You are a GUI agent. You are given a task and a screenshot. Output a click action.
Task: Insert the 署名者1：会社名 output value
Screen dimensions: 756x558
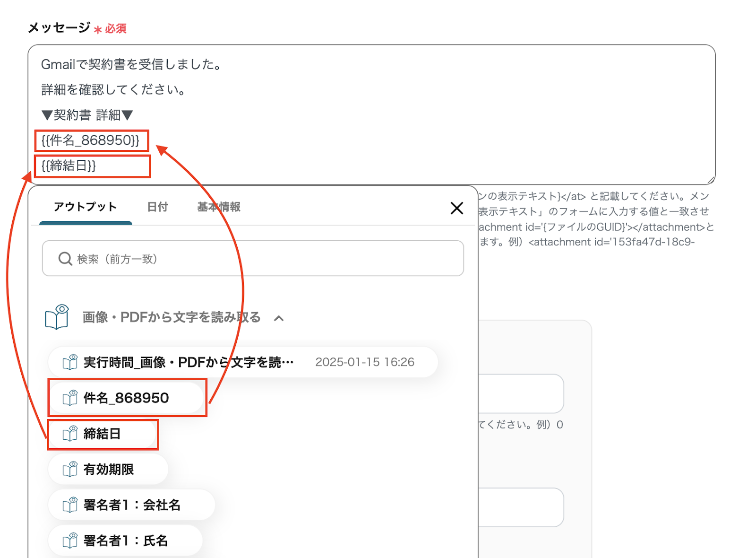pyautogui.click(x=132, y=505)
